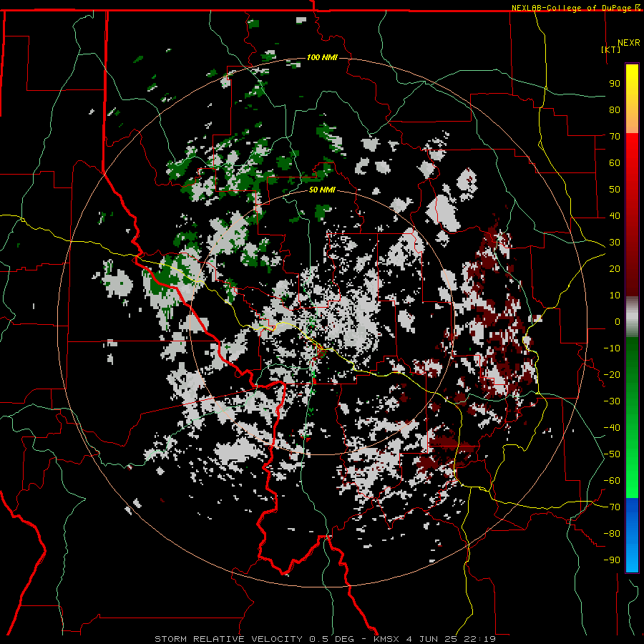The width and height of the screenshot is (644, 644).
Task: Click the STORM RELATIVE VELOCITY caption text
Action: [228, 639]
